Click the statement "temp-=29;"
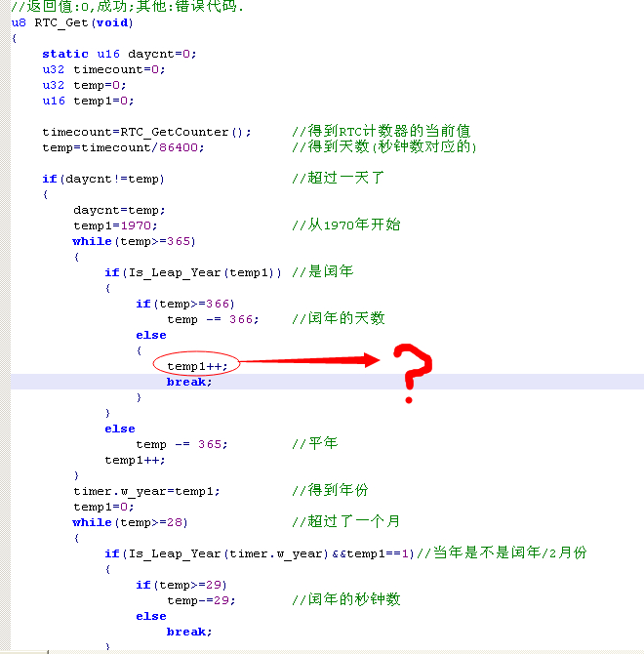The height and width of the screenshot is (654, 644). 201,600
